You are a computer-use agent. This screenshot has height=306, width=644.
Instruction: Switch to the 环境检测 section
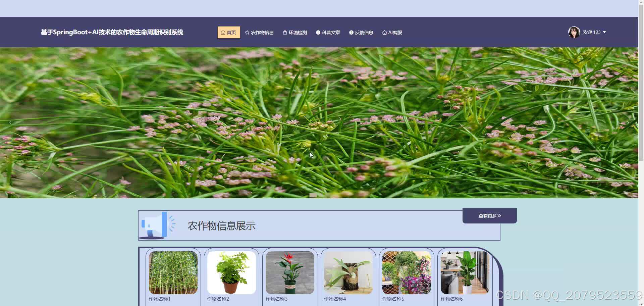297,32
